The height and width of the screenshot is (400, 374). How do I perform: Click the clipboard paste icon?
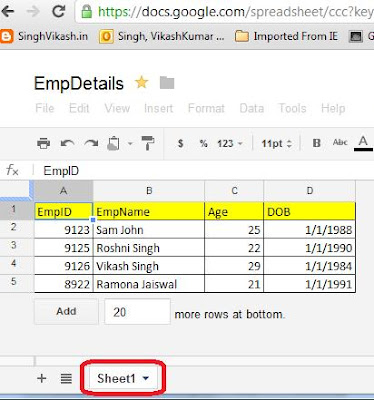[x=114, y=143]
